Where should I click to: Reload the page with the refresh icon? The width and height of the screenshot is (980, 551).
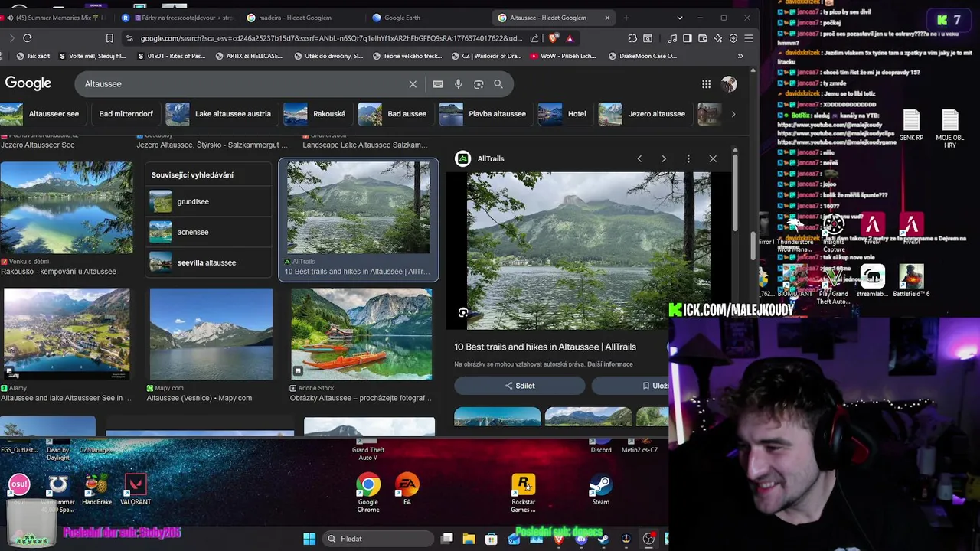[28, 38]
